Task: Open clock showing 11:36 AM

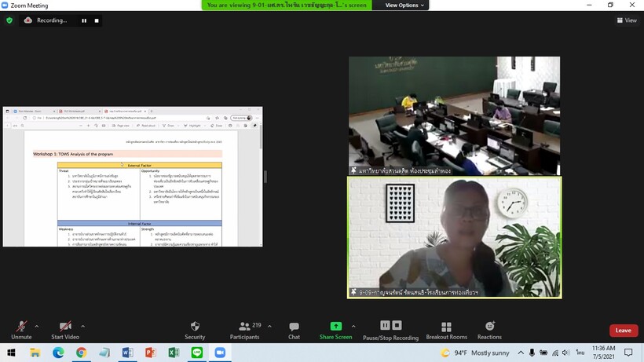Action: [603, 353]
